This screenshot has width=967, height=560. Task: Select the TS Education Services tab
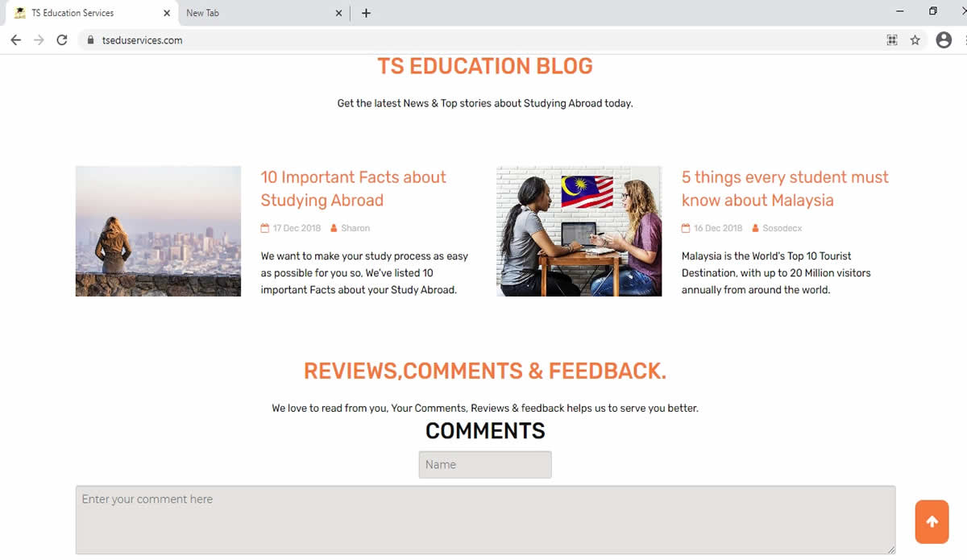tap(81, 13)
